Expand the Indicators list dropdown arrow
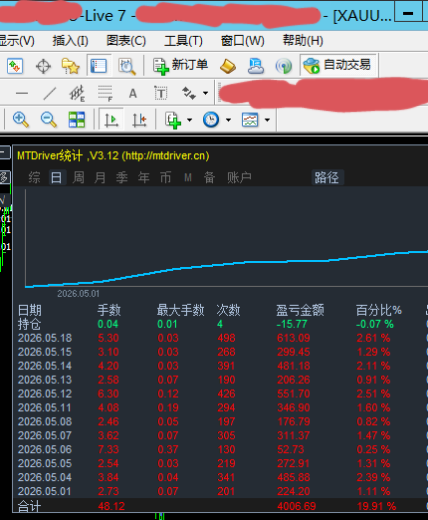The height and width of the screenshot is (520, 428). (x=190, y=120)
